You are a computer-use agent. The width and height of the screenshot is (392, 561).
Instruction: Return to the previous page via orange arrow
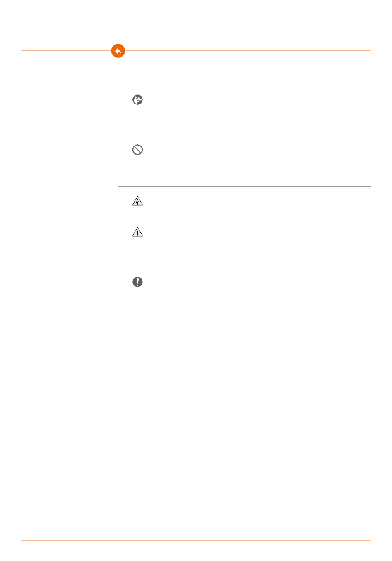pos(118,51)
